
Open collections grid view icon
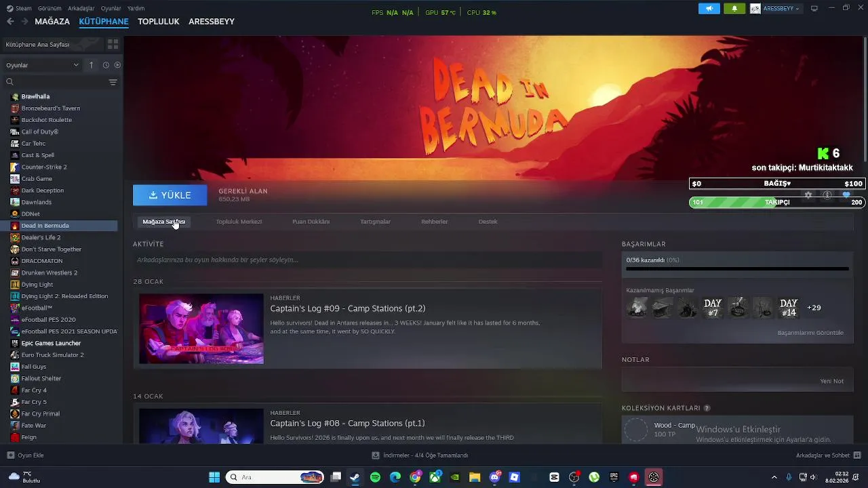[x=113, y=44]
